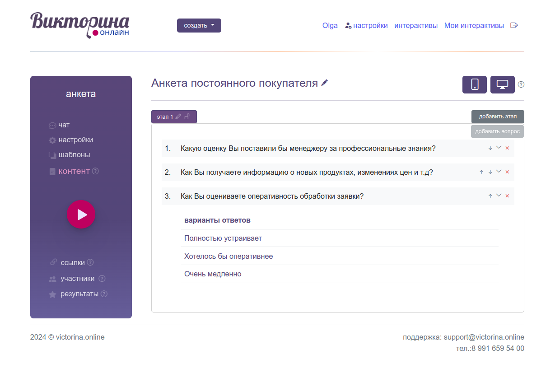555x392 pixels.
Task: Open результаты in the sidebar
Action: [x=74, y=294]
